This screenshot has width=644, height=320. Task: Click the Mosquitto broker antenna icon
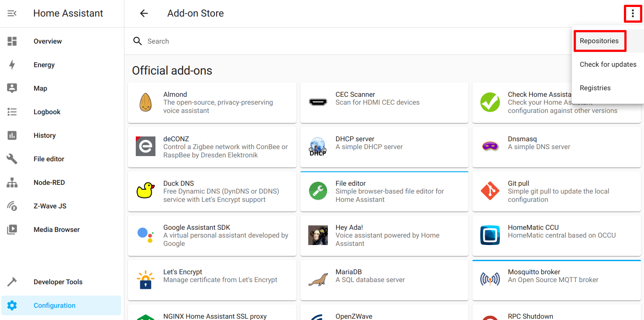click(490, 279)
